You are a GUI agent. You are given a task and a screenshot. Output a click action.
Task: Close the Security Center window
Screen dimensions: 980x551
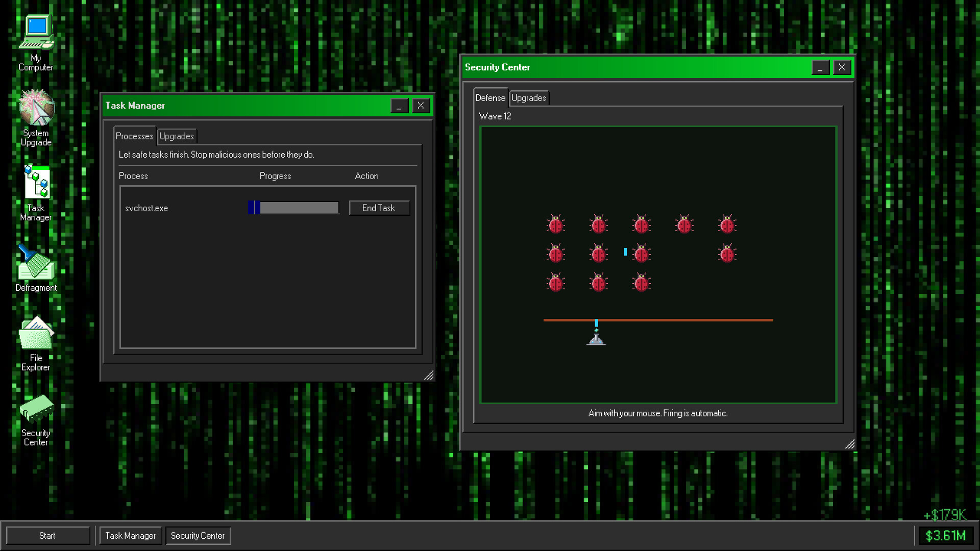[x=842, y=67]
